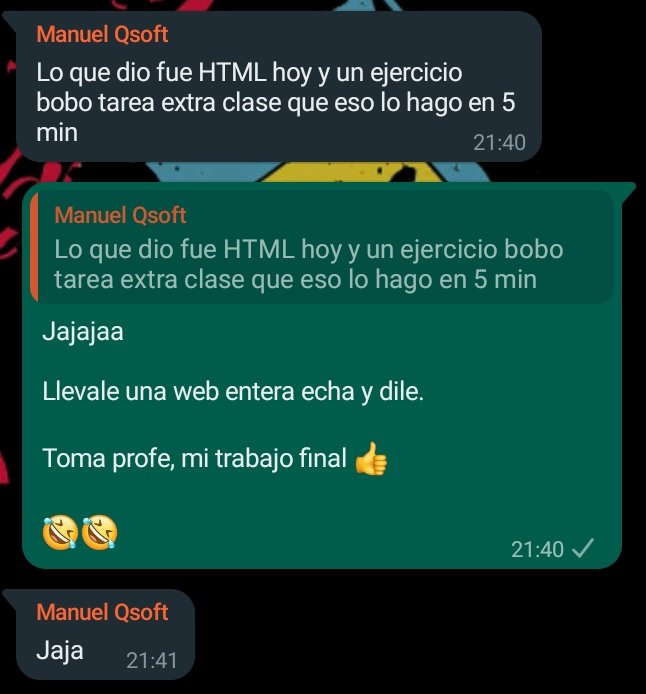Open the quoted Manuel Qsoft reply preview

322,248
